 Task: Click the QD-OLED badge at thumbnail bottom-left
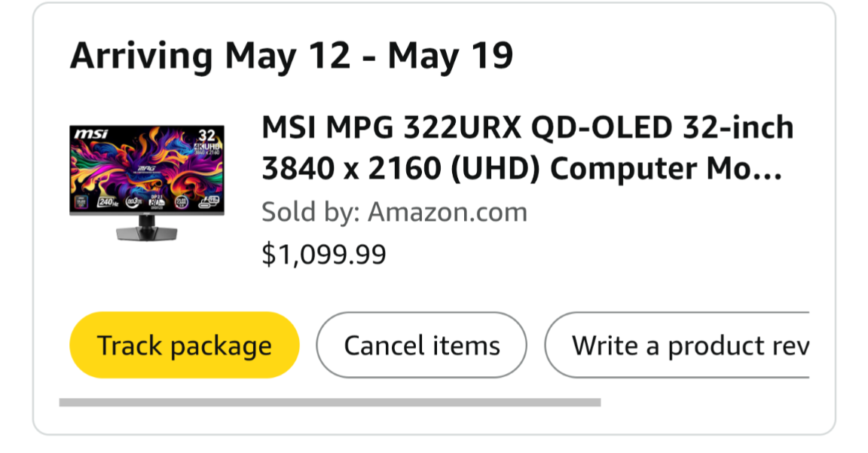click(x=82, y=202)
